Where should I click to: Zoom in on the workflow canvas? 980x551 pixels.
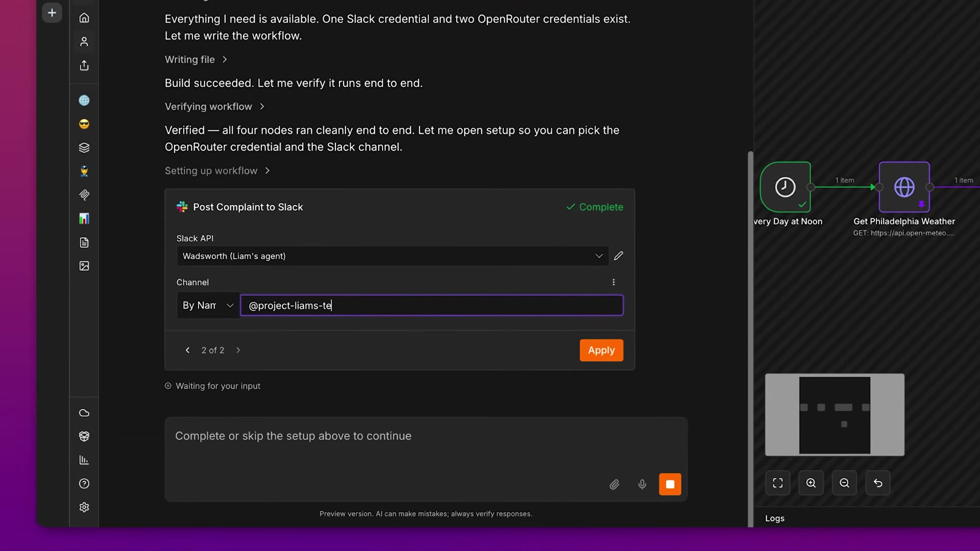pyautogui.click(x=811, y=483)
